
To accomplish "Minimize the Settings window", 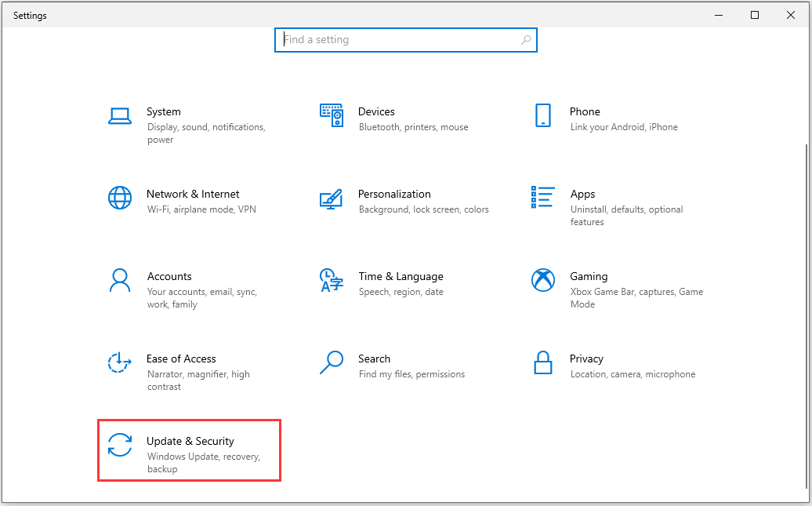I will 718,15.
